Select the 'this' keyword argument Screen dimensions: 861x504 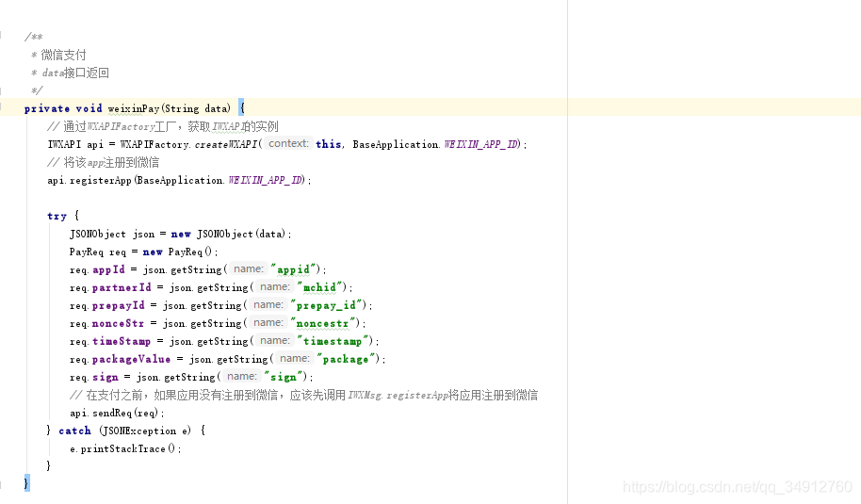click(x=329, y=144)
